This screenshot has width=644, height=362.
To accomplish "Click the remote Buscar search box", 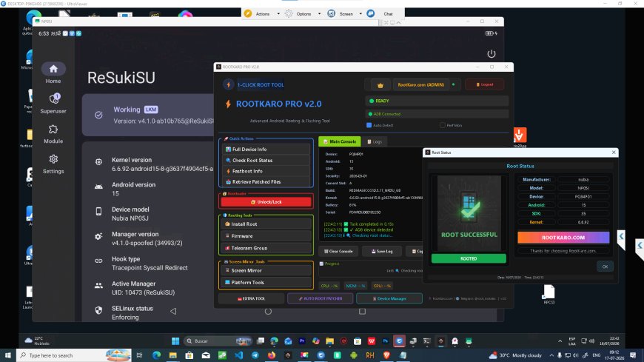I will click(x=218, y=341).
